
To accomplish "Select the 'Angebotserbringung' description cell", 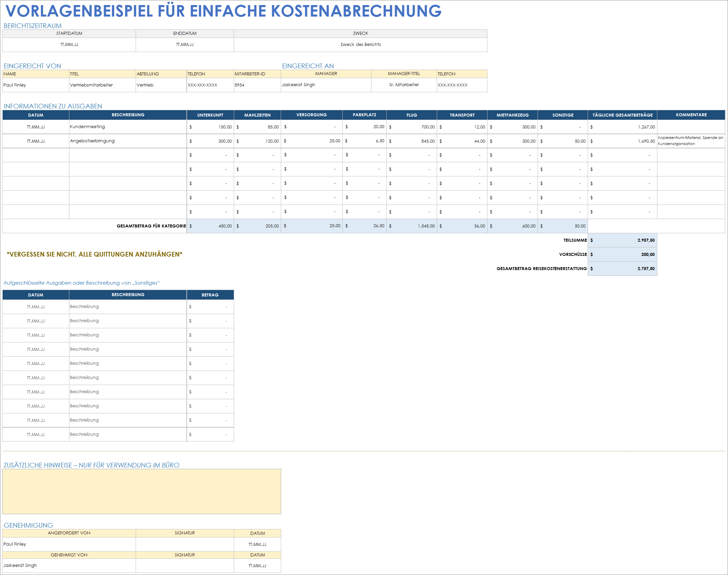I will tap(128, 141).
